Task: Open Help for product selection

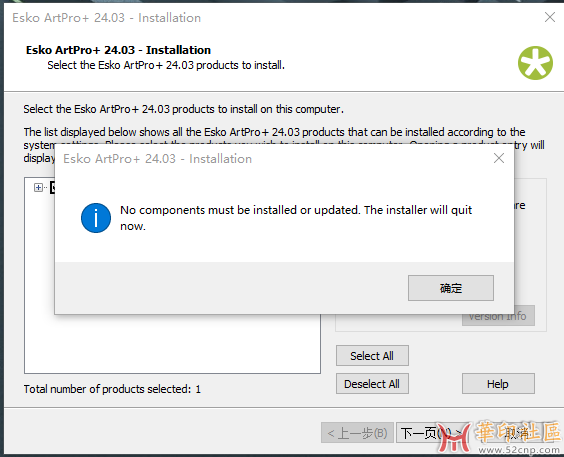Action: pos(498,384)
